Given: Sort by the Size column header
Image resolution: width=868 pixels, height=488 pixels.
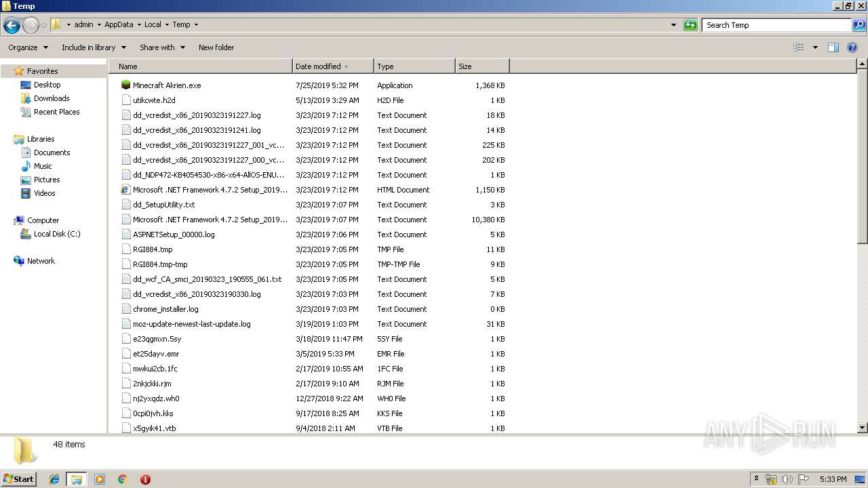Looking at the screenshot, I should (482, 66).
